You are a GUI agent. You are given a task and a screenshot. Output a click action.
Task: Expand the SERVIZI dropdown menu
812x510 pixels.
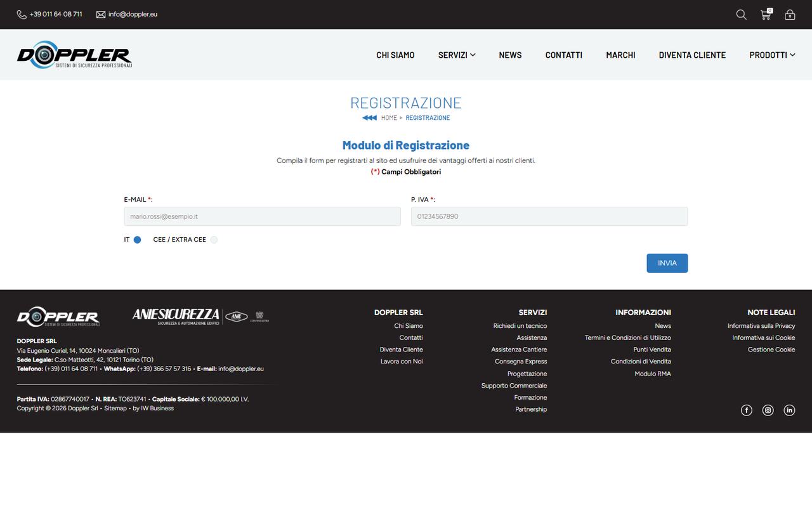pyautogui.click(x=457, y=55)
